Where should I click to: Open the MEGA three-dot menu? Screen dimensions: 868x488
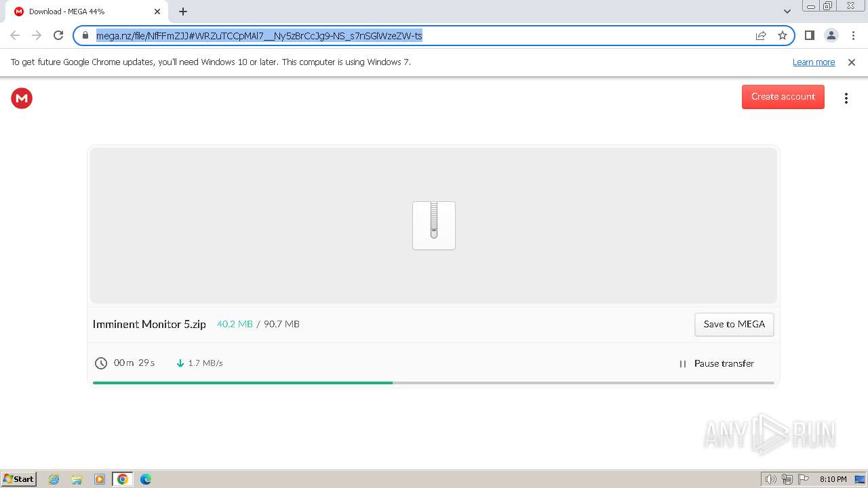(x=846, y=98)
